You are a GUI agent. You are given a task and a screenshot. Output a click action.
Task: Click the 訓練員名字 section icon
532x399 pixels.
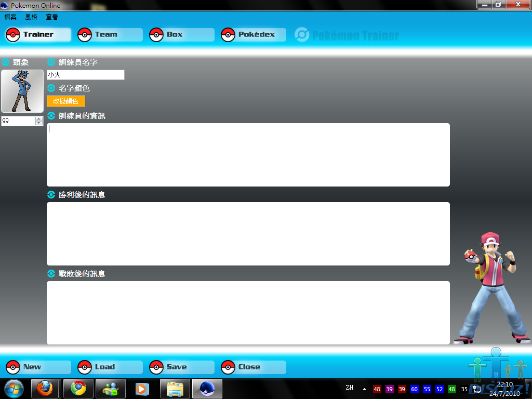(51, 62)
